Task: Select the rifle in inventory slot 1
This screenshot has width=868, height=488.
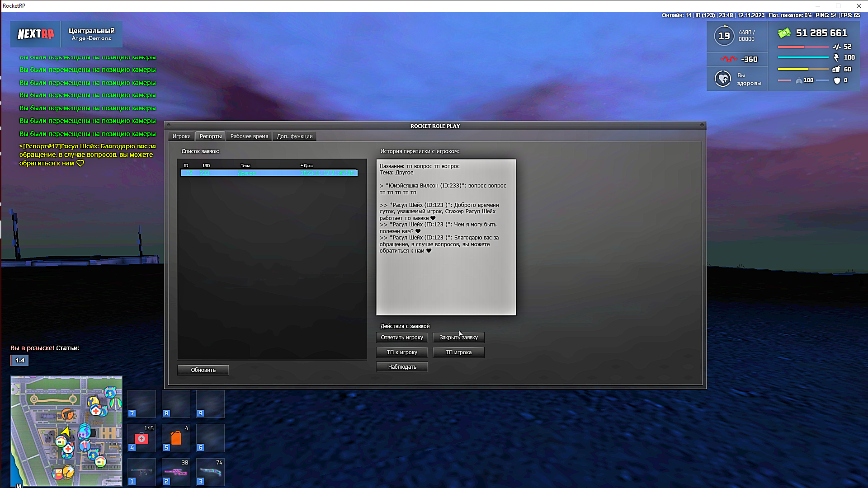Action: tap(142, 472)
